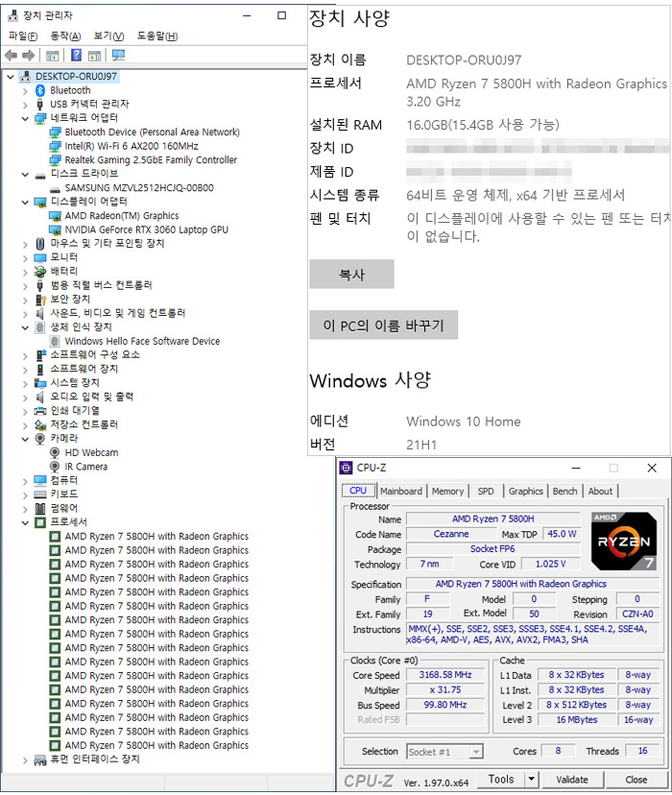Click the scan for hardware changes monitor icon

119,55
